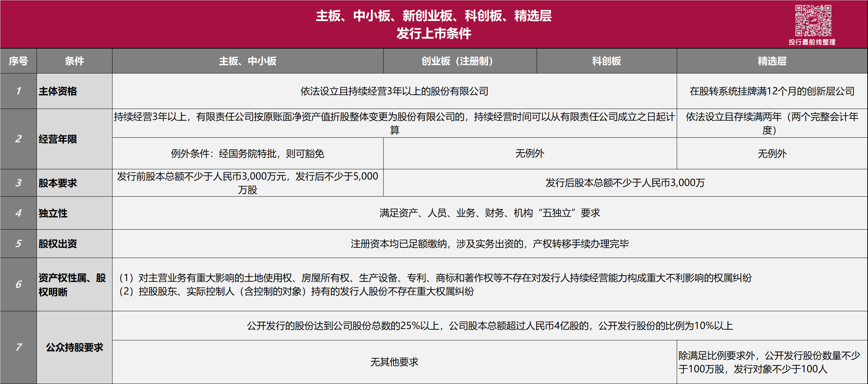Select row number 7 cell
868x384 pixels.
tap(18, 347)
